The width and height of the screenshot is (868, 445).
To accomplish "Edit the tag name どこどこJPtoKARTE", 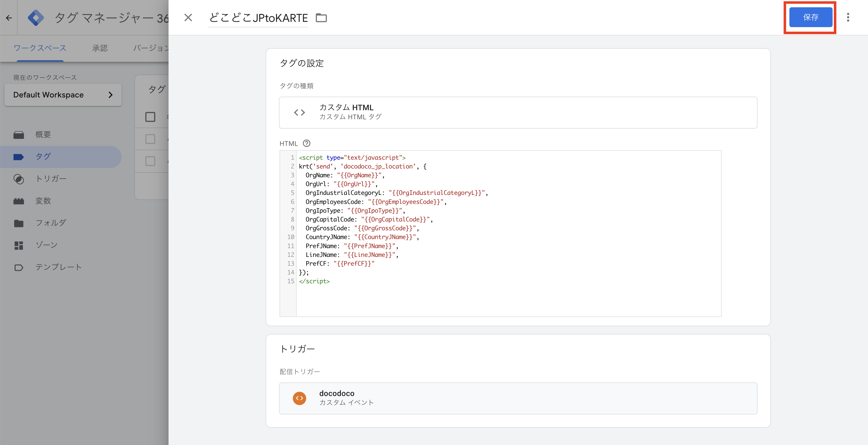I will pos(258,18).
